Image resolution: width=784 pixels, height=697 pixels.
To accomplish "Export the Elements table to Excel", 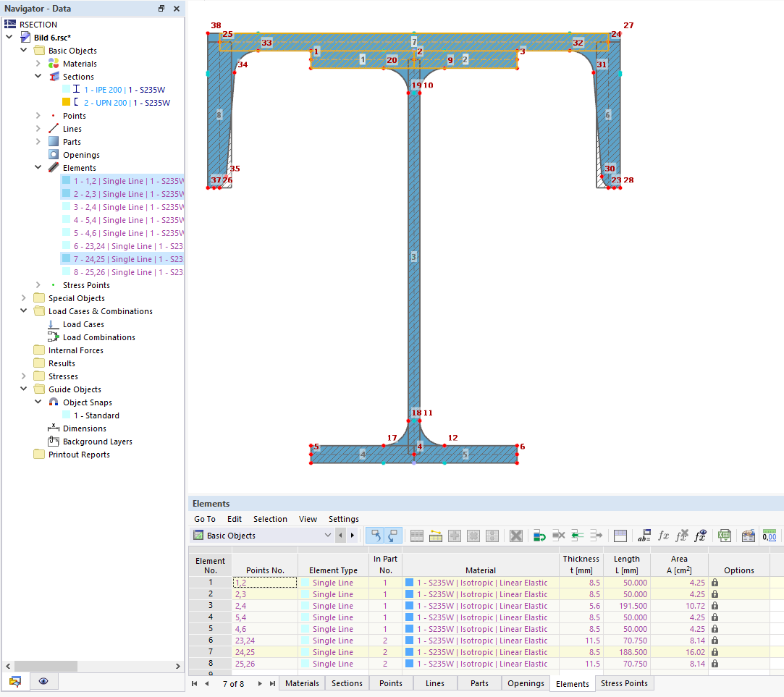I will (723, 536).
